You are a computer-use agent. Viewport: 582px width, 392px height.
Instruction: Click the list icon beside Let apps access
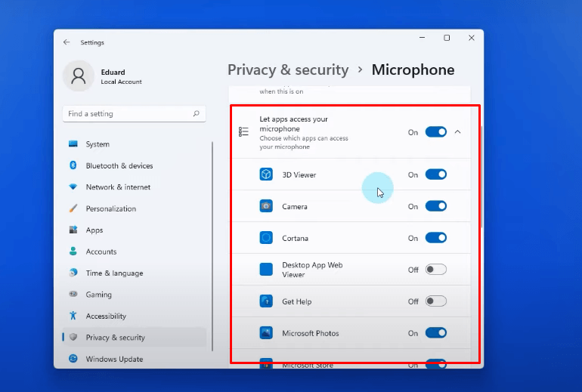(x=243, y=131)
